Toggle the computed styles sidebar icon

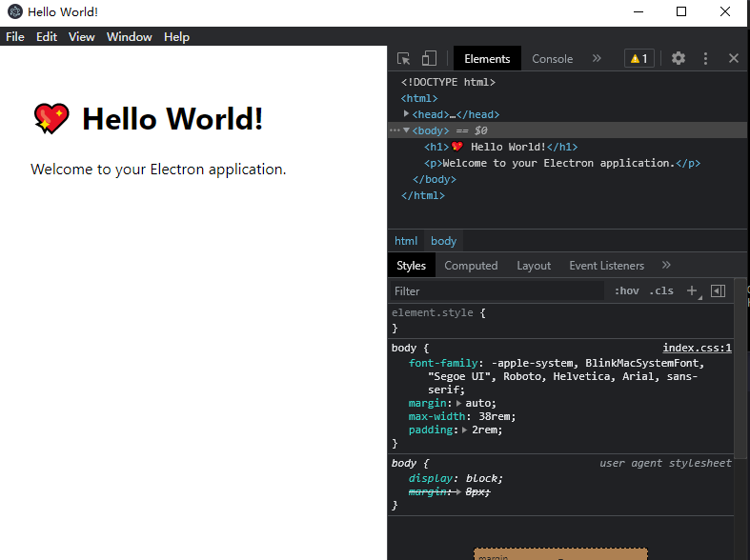pyautogui.click(x=718, y=290)
